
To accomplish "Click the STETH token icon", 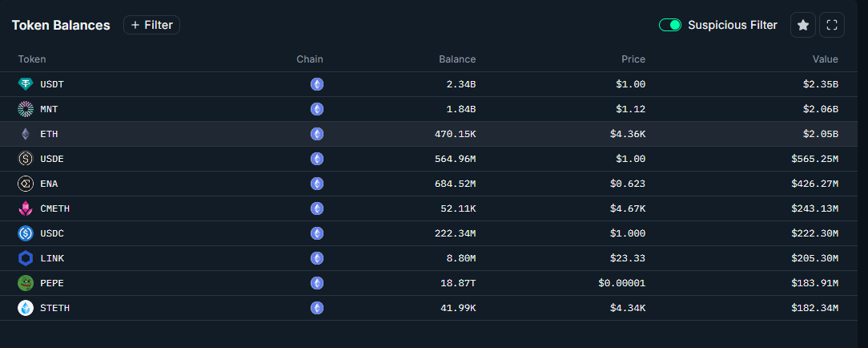I will (x=26, y=308).
